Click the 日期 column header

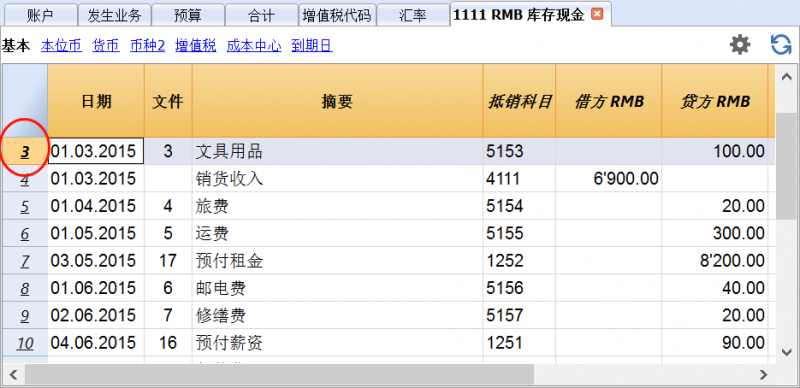[x=96, y=101]
